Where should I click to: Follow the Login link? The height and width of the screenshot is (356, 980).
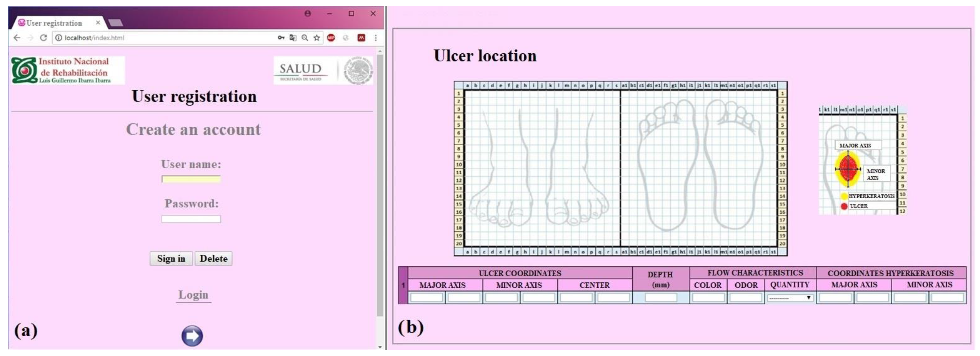pyautogui.click(x=193, y=295)
